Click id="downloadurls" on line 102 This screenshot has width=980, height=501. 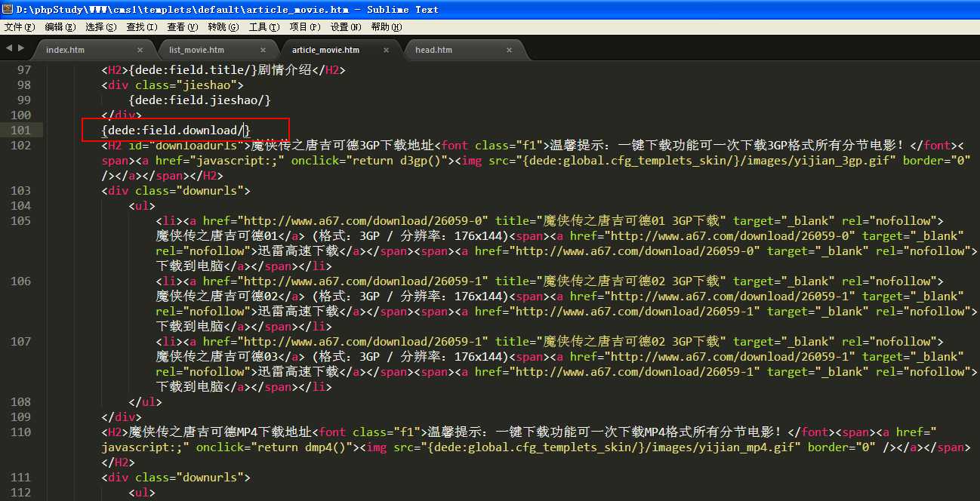coord(186,146)
